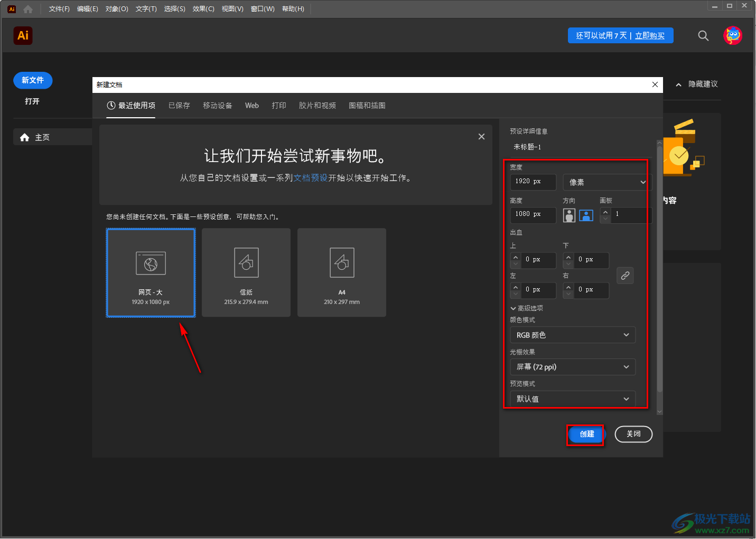Go to 主页 in sidebar
Viewport: 756px width, 539px height.
52,137
